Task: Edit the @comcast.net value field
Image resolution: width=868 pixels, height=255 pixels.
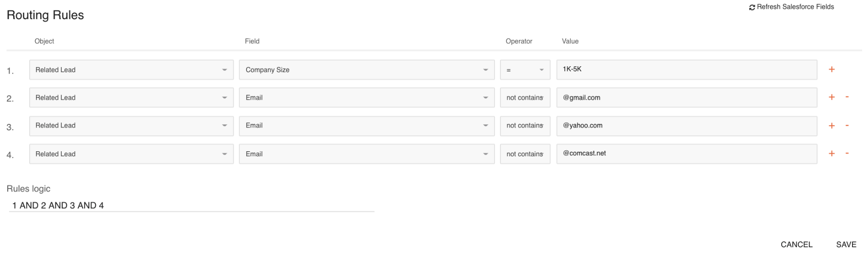Action: click(686, 154)
